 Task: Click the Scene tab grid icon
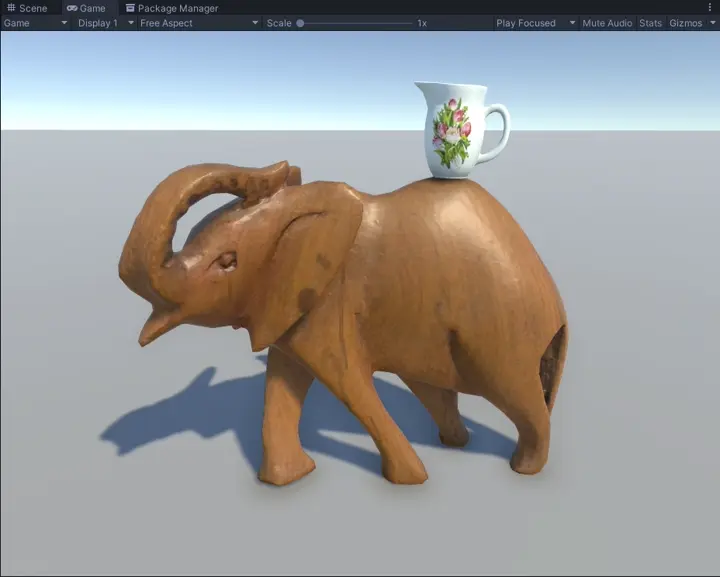click(11, 8)
